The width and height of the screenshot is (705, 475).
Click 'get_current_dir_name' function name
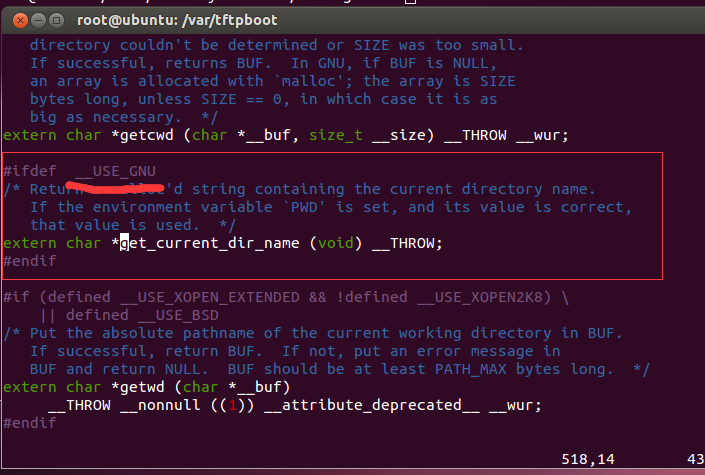(210, 243)
